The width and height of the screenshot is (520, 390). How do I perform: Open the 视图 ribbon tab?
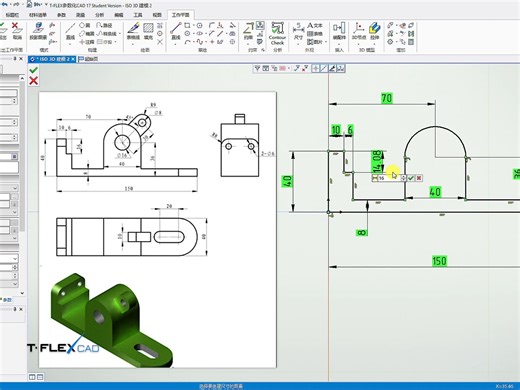[157, 15]
